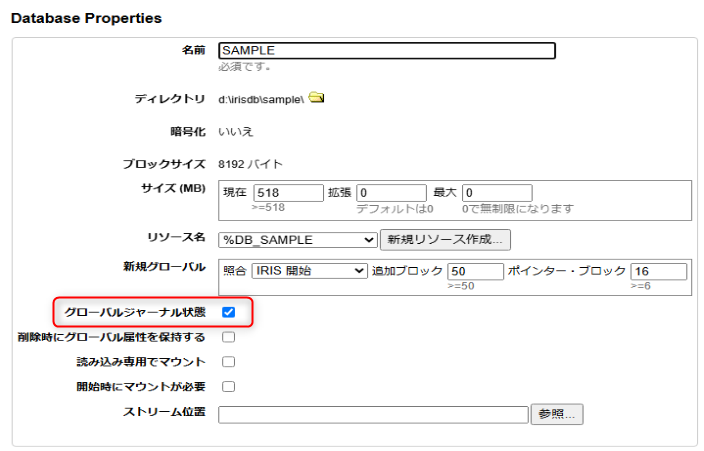Image resolution: width=704 pixels, height=451 pixels.
Task: Click the ストリーム位置 text field
Action: (x=372, y=414)
